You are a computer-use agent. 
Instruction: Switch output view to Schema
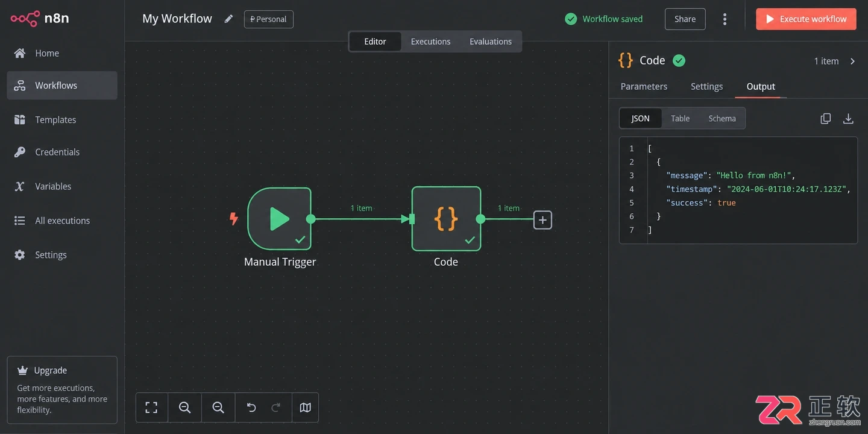click(x=722, y=118)
